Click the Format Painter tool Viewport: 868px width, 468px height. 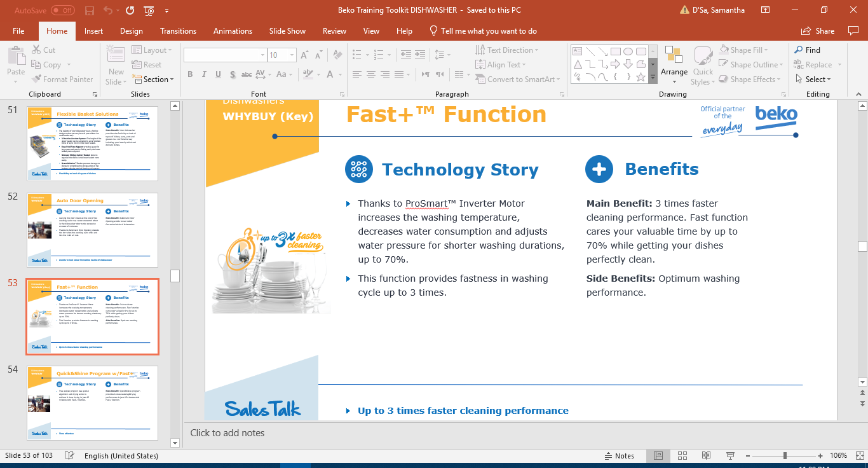click(x=62, y=79)
